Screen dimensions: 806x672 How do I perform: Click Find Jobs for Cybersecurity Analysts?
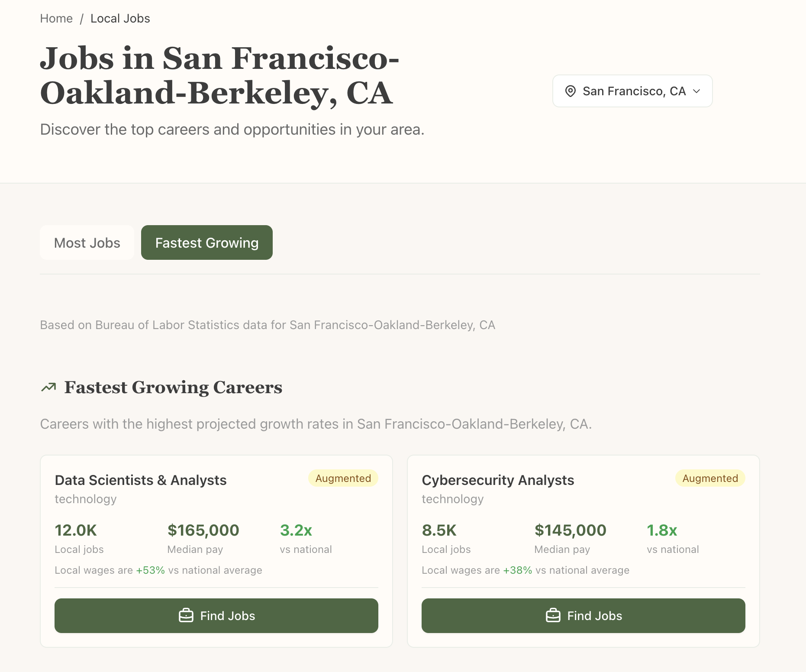[584, 615]
